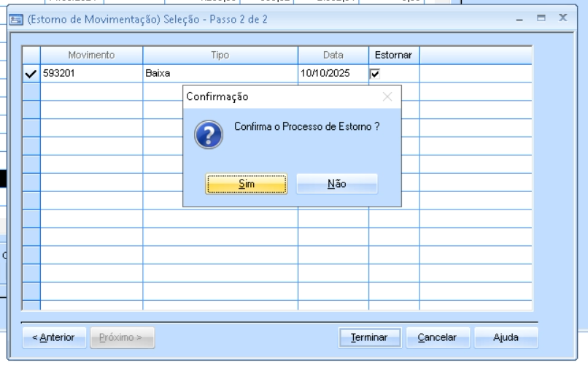Image resolution: width=588 pixels, height=365 pixels.
Task: Close the Confirmação dialog with the X
Action: coord(387,96)
